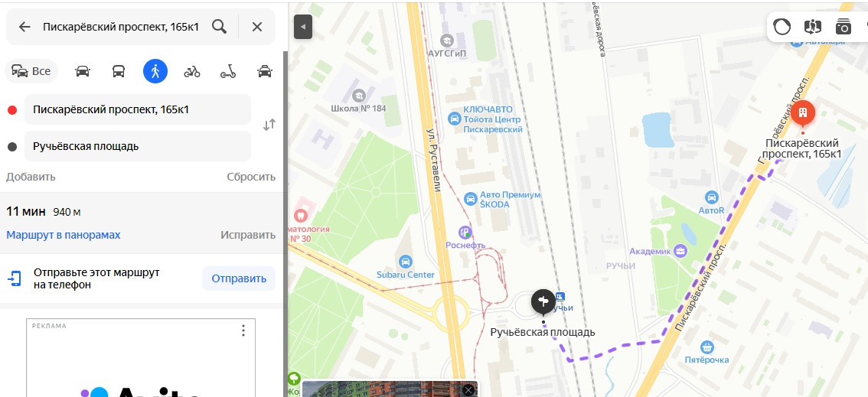868x397 pixels.
Task: Close the panorama preview thumbnail
Action: [x=469, y=390]
